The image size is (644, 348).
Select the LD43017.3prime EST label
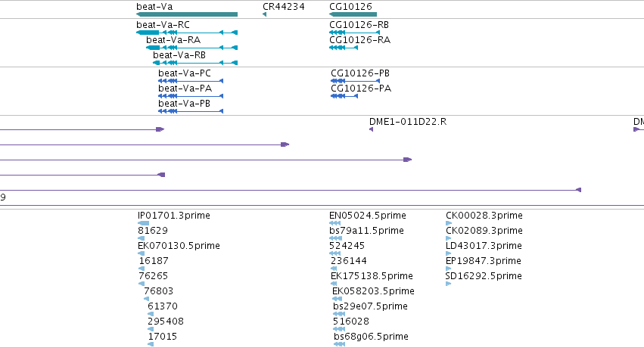point(484,246)
